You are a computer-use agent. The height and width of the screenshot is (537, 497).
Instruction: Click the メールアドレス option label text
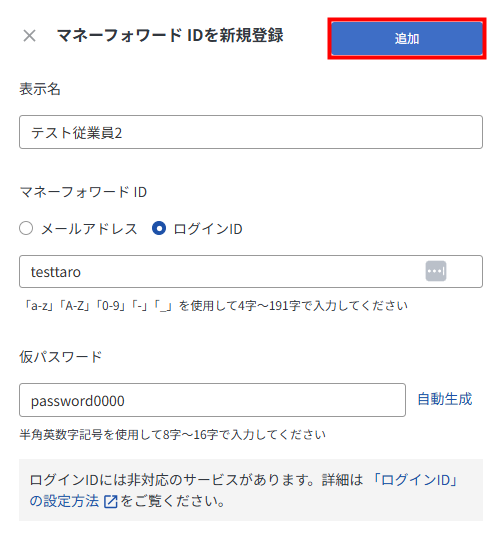click(x=89, y=229)
